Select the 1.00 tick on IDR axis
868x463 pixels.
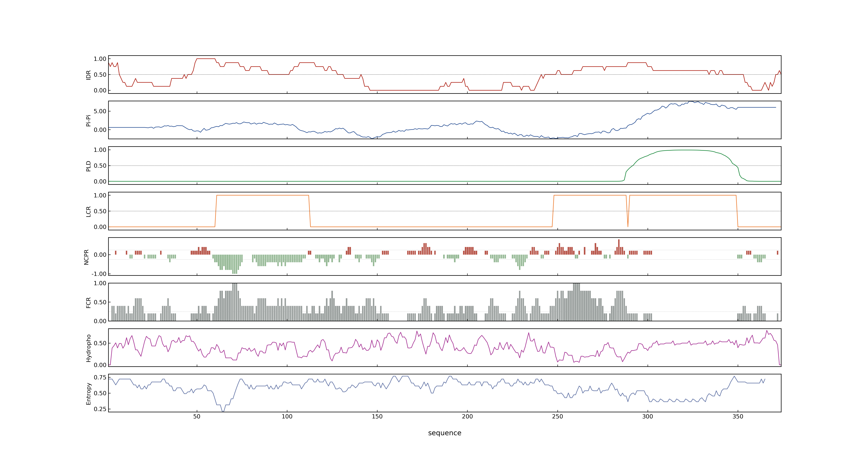(100, 59)
